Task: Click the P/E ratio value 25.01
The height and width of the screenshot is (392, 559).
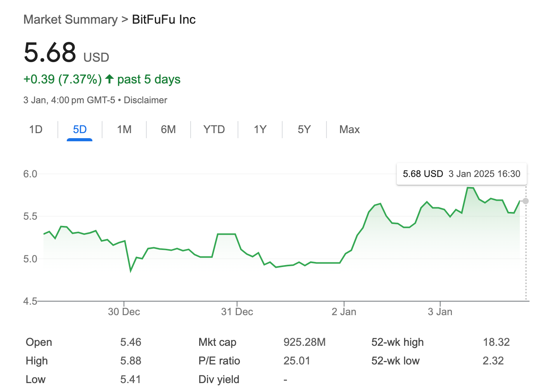Action: tap(297, 361)
